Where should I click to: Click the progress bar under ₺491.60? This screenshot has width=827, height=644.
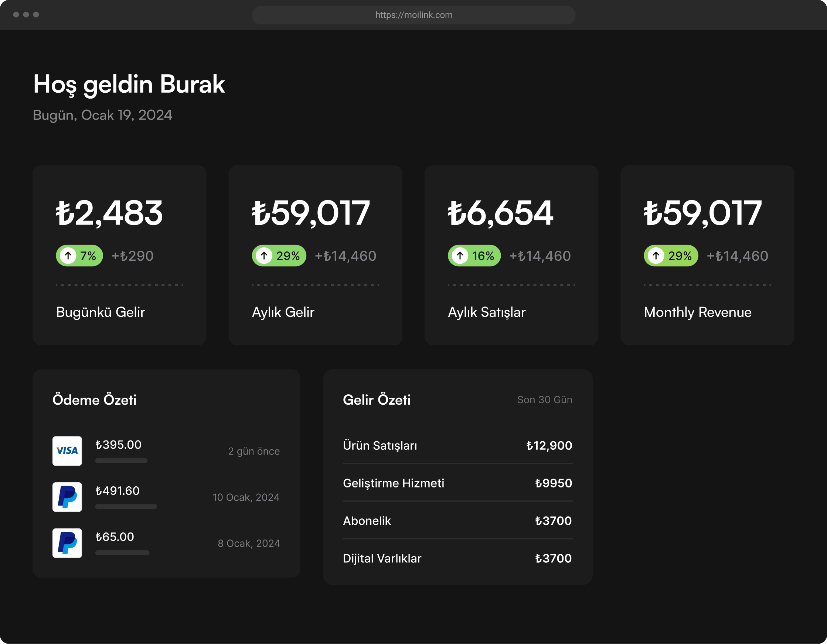[126, 507]
